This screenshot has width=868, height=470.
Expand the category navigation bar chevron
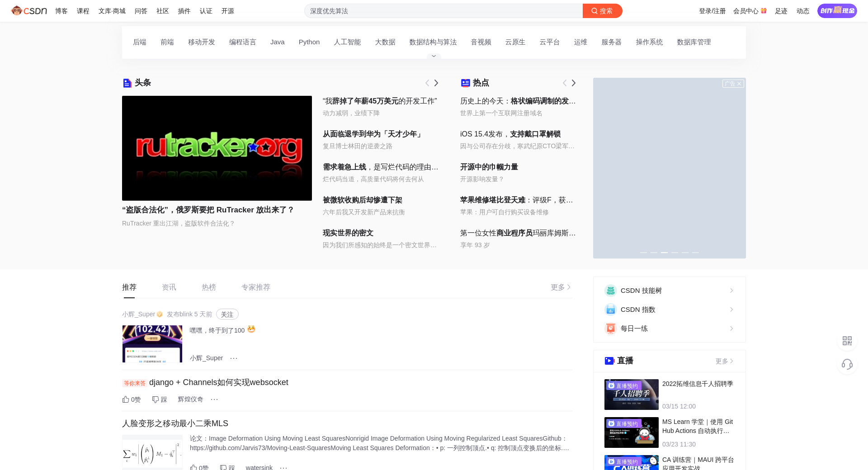(x=434, y=56)
